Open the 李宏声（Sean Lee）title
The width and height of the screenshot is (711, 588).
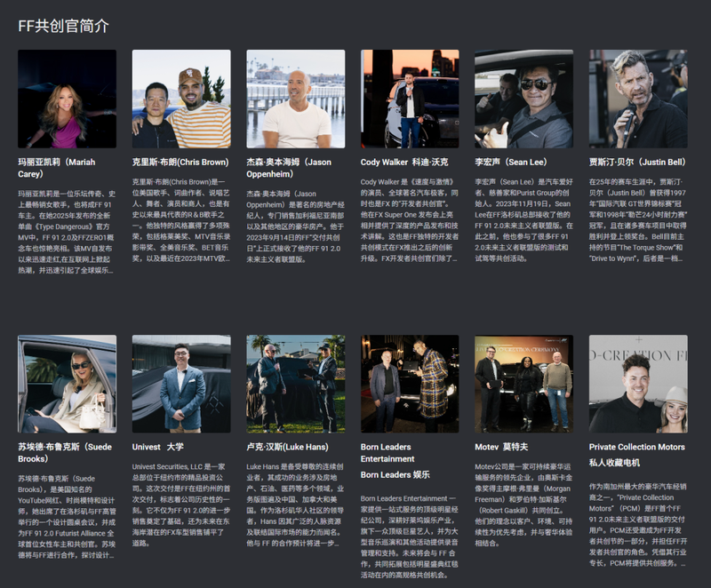511,163
